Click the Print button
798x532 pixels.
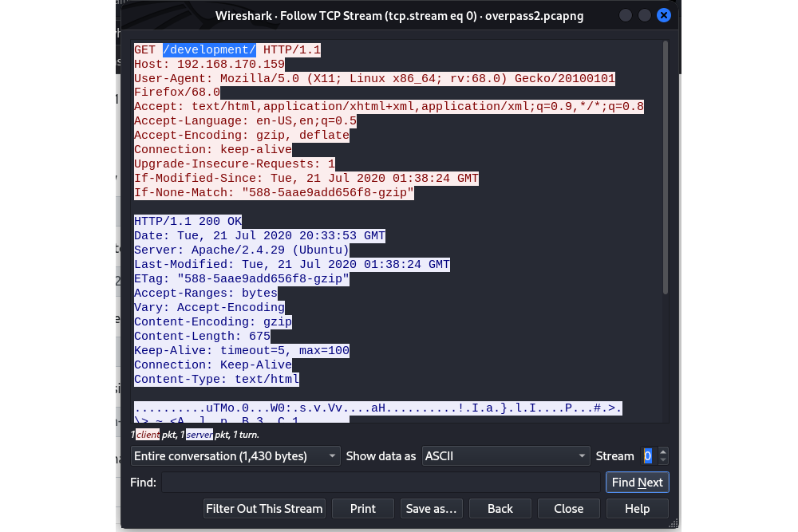[363, 509]
